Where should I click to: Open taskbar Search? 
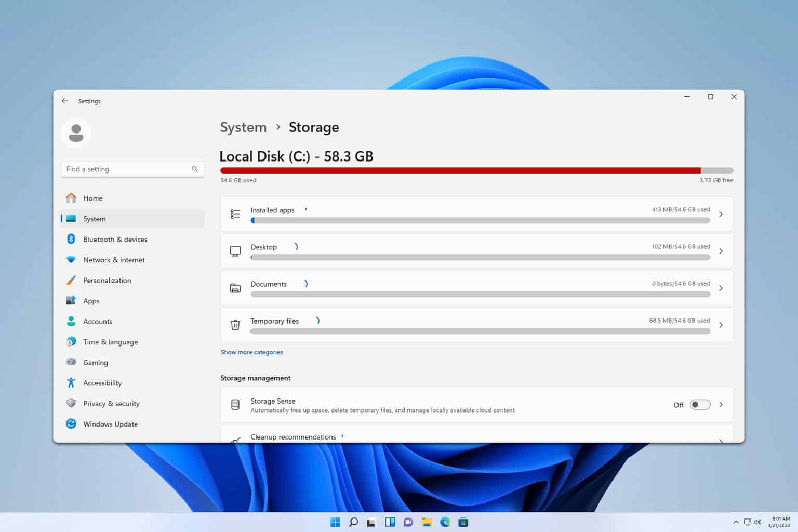(x=353, y=522)
